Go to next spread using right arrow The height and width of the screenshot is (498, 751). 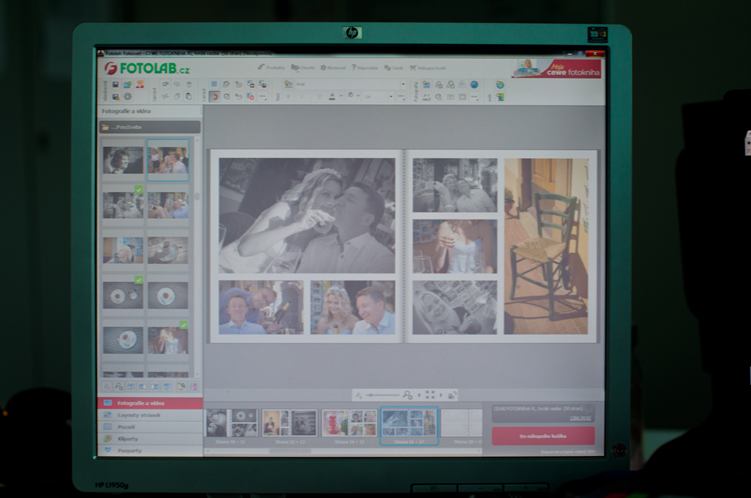(x=441, y=395)
